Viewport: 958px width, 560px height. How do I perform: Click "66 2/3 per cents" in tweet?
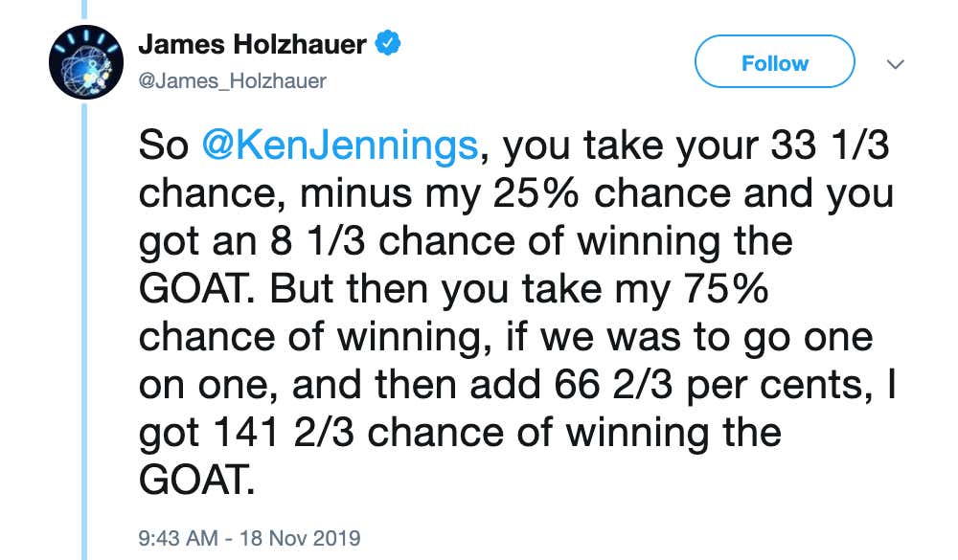709,386
